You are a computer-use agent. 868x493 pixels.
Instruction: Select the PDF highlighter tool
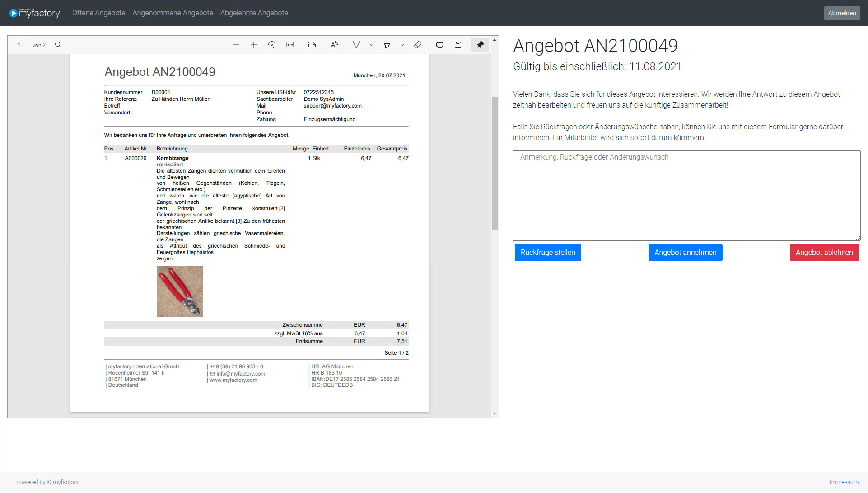[387, 45]
